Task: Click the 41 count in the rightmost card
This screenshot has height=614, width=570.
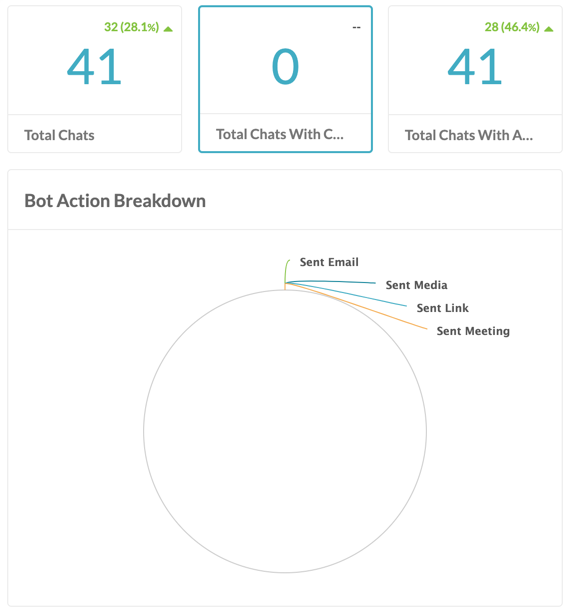Action: (475, 67)
